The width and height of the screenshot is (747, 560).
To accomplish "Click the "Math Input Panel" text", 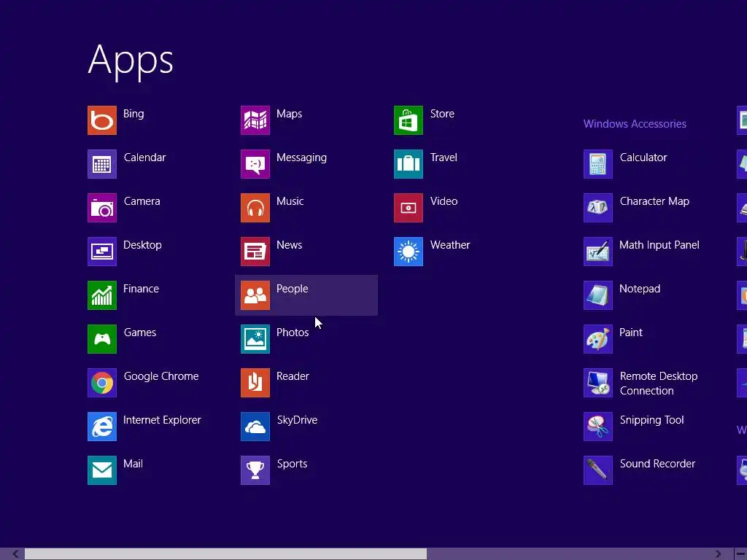I will pyautogui.click(x=659, y=245).
